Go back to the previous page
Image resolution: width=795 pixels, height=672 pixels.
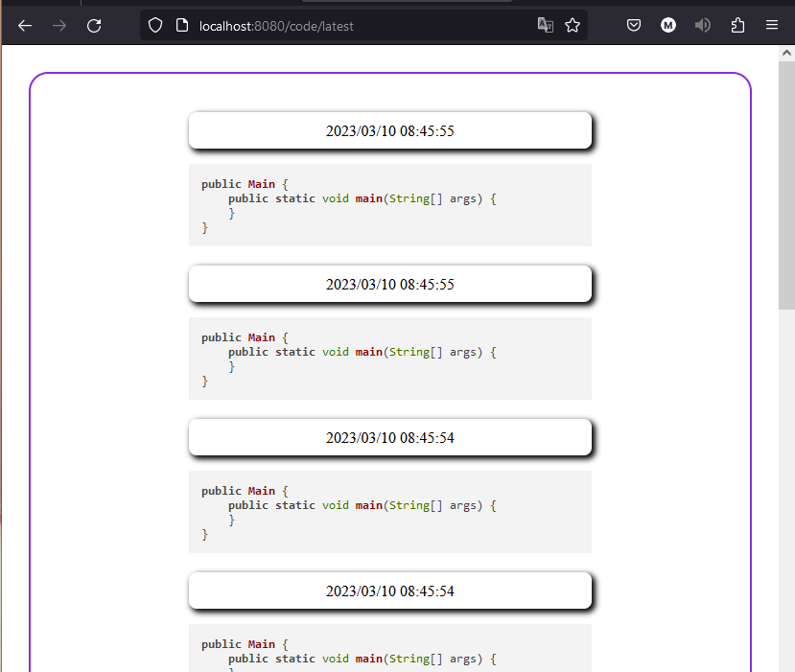click(24, 25)
